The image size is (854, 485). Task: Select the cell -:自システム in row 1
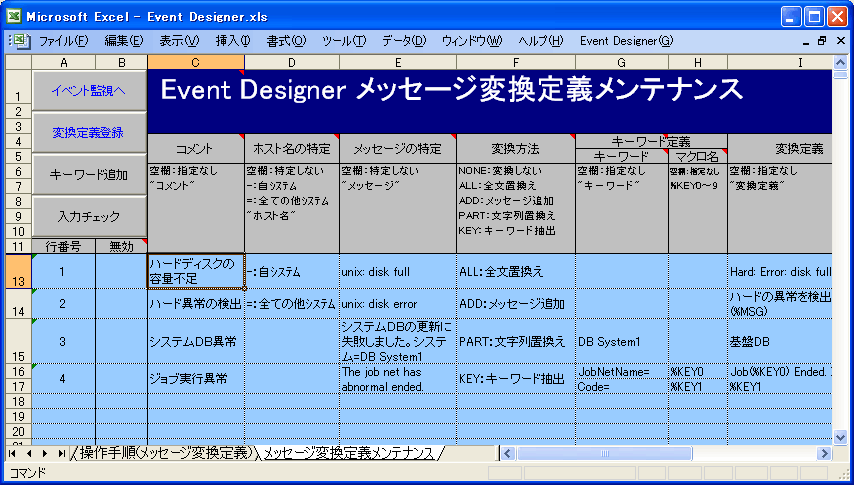tap(292, 271)
